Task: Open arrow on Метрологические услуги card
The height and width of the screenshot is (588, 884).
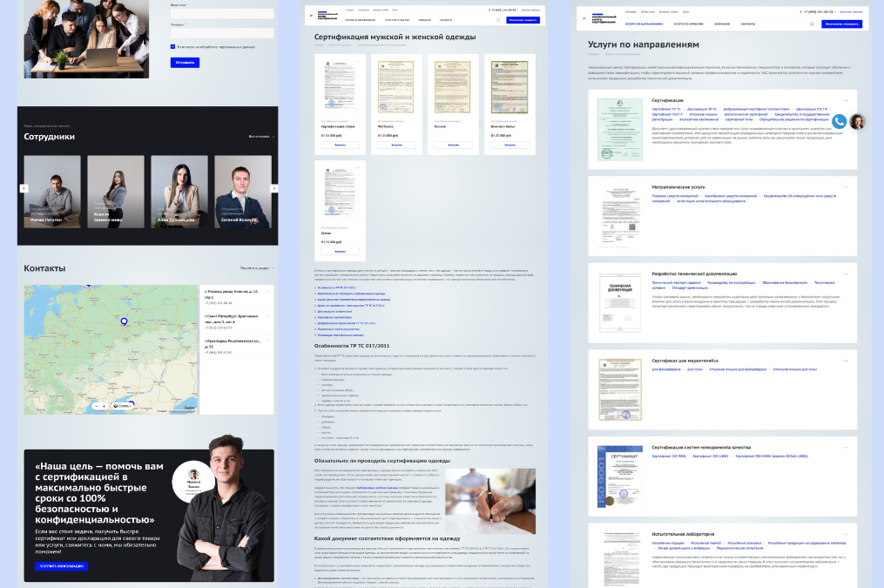Action: tap(845, 187)
